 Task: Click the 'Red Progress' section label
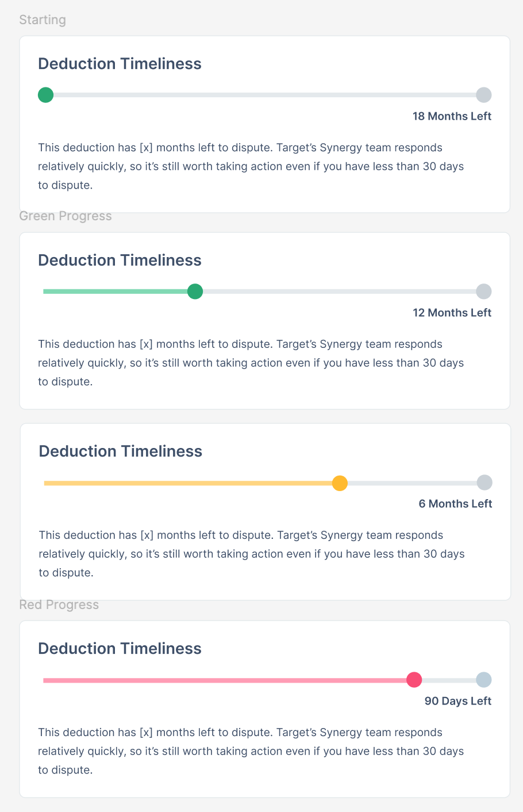pos(59,605)
